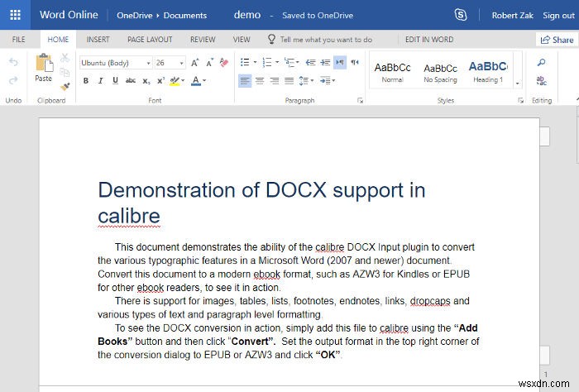Click the Replace icon in Editing

point(541,80)
